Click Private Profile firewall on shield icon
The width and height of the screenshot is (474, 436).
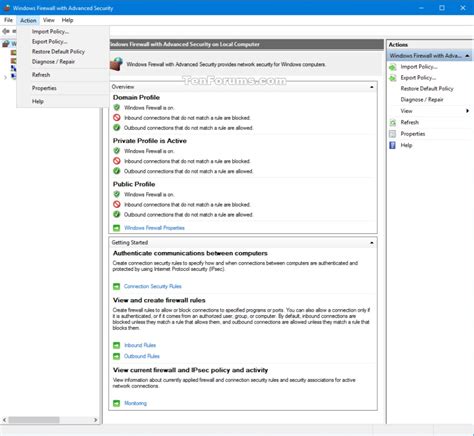point(116,151)
